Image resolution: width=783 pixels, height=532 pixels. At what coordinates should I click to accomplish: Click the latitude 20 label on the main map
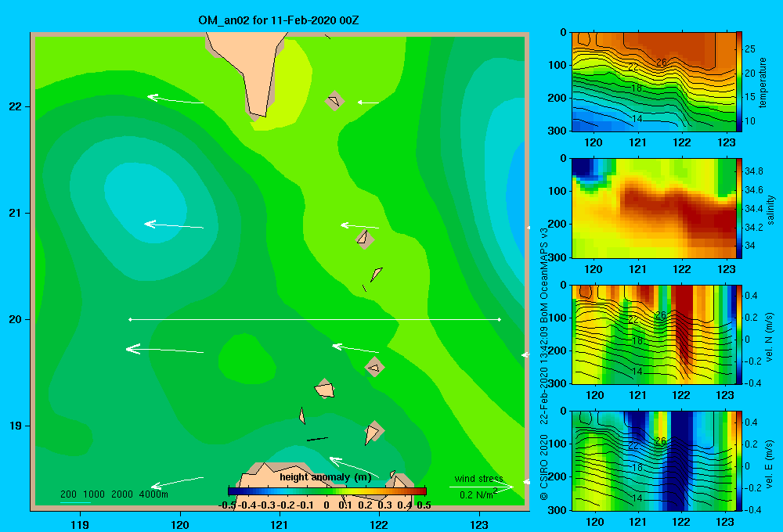[16, 319]
